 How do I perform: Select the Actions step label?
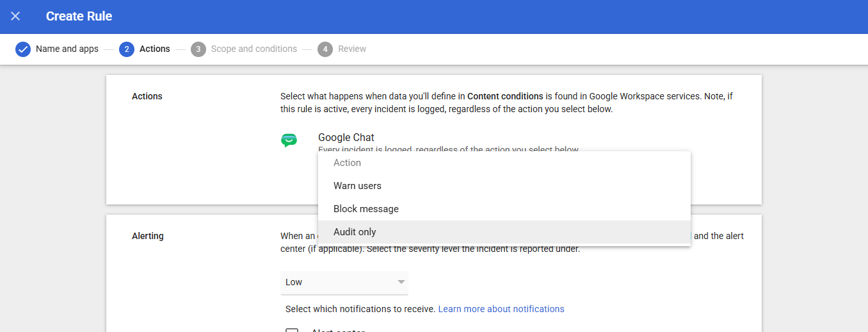pos(155,49)
